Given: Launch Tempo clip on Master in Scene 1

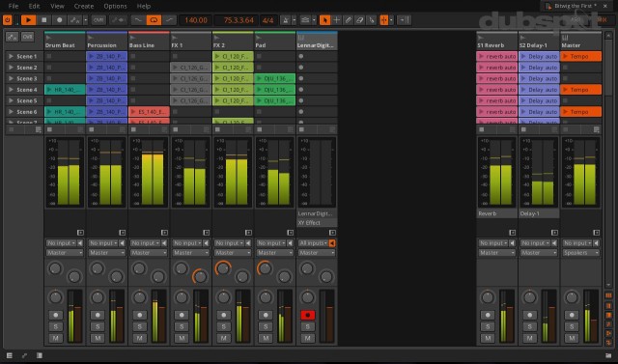Looking at the screenshot, I should (566, 56).
